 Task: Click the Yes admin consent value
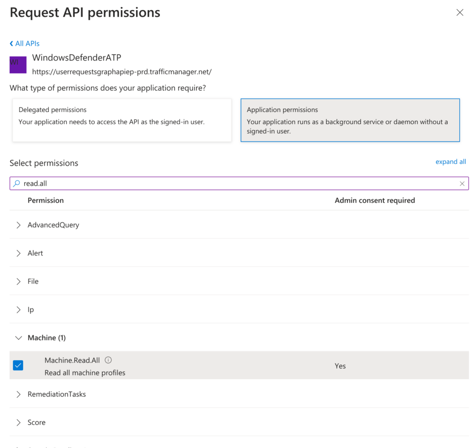tap(340, 366)
